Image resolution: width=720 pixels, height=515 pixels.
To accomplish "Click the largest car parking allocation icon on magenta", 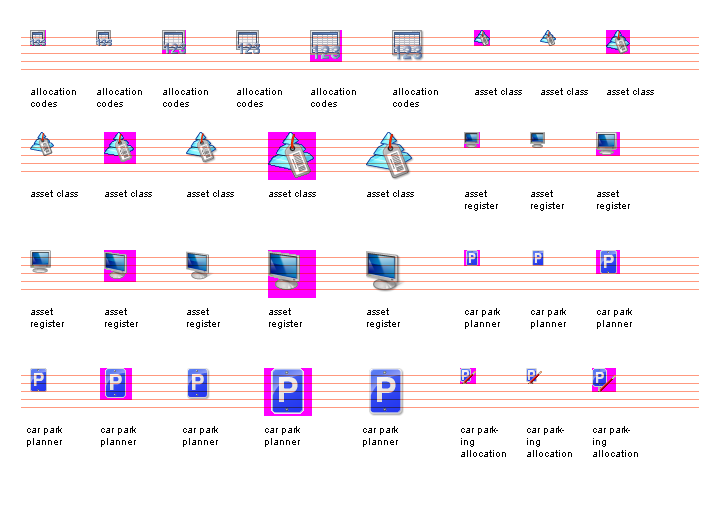I will tap(603, 379).
